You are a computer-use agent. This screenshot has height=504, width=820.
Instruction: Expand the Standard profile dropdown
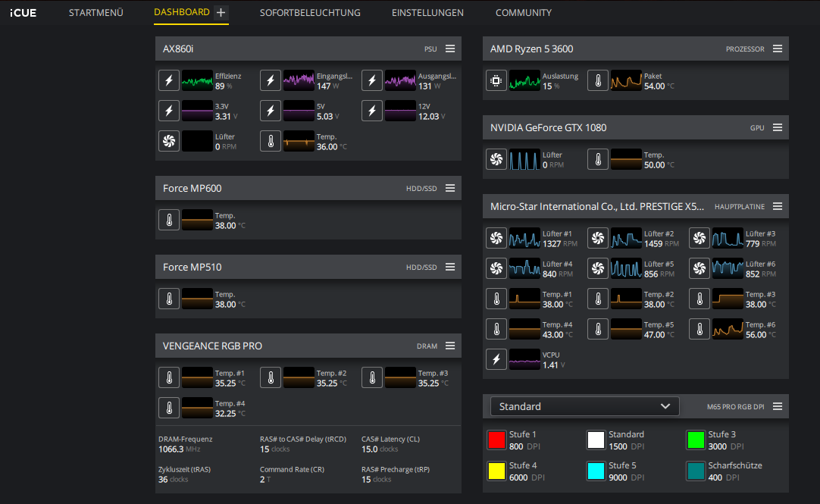click(584, 406)
